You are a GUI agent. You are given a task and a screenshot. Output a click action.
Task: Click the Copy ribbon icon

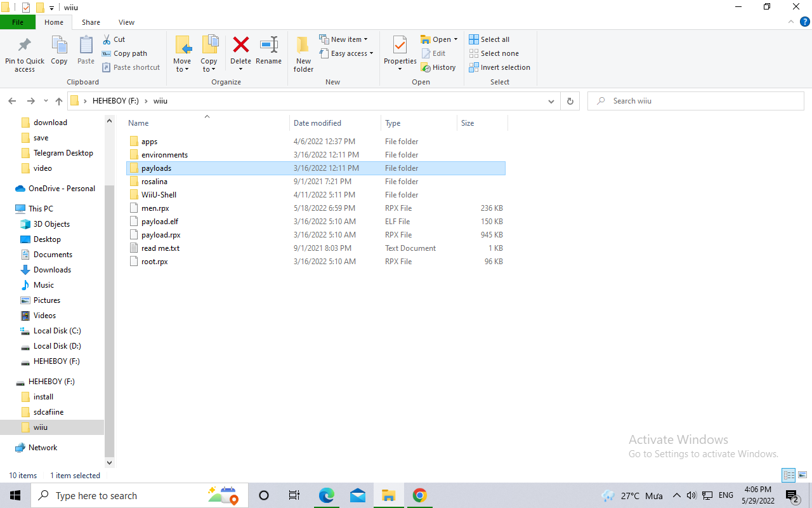59,50
